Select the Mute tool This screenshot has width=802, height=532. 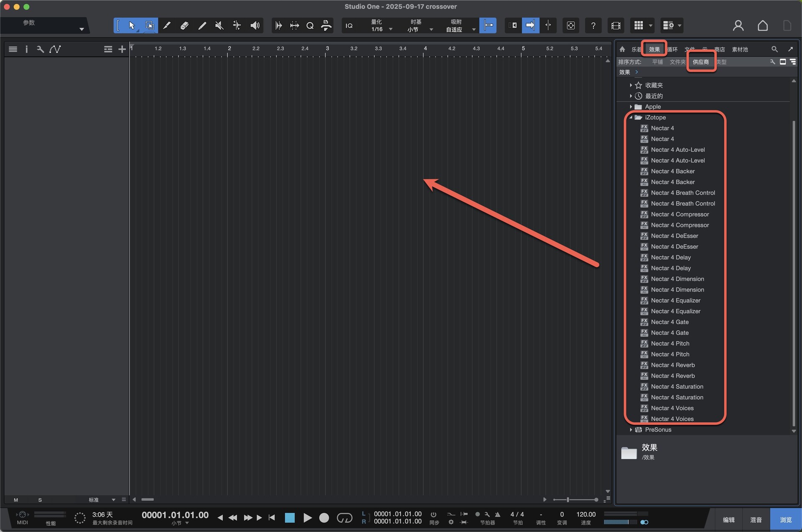point(219,25)
